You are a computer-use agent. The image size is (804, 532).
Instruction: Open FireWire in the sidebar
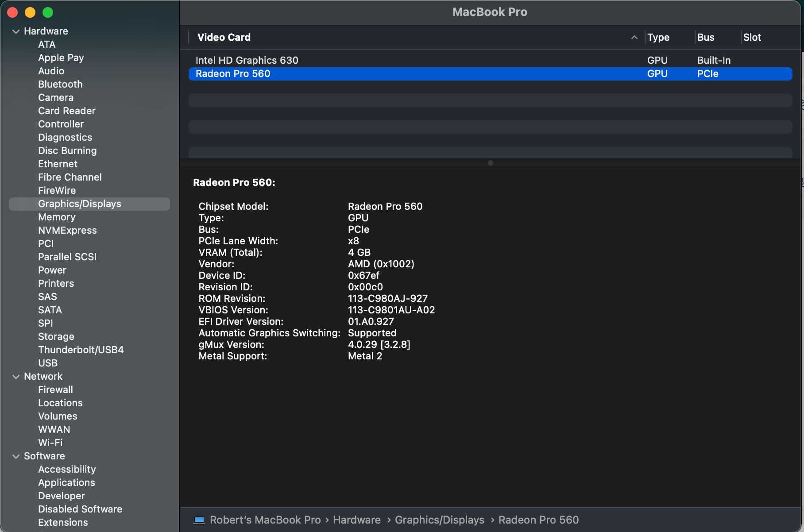[57, 191]
